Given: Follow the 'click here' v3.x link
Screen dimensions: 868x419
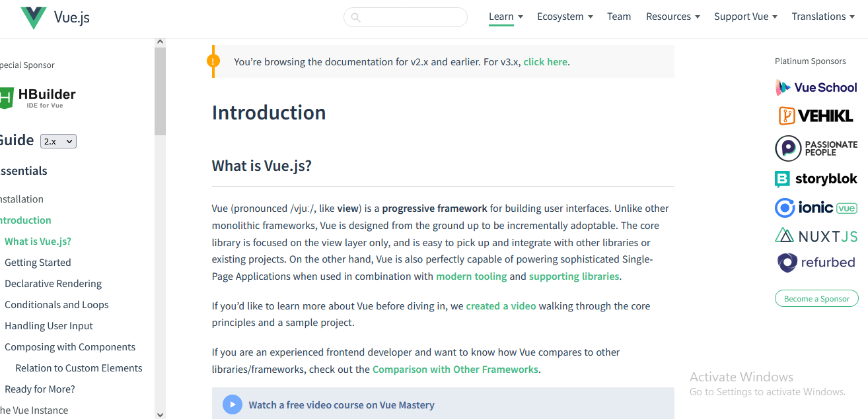Looking at the screenshot, I should 546,62.
